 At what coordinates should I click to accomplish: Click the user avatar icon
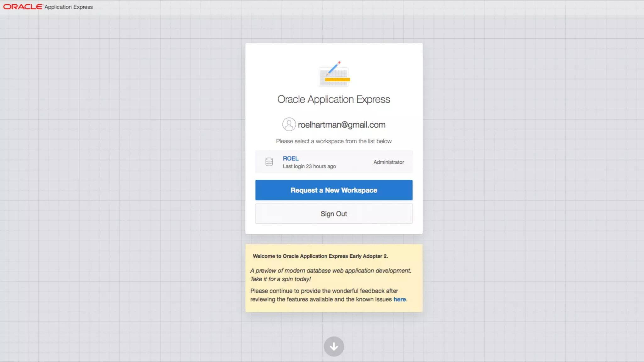289,124
